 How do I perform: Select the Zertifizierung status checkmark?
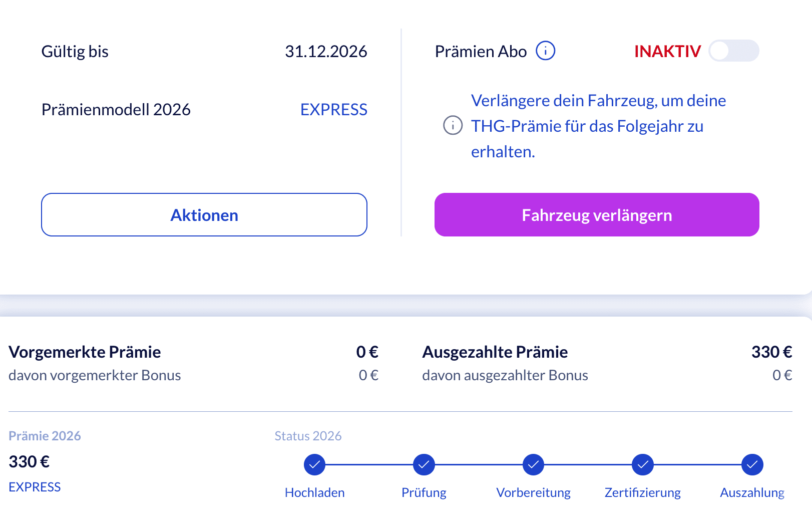coord(642,464)
